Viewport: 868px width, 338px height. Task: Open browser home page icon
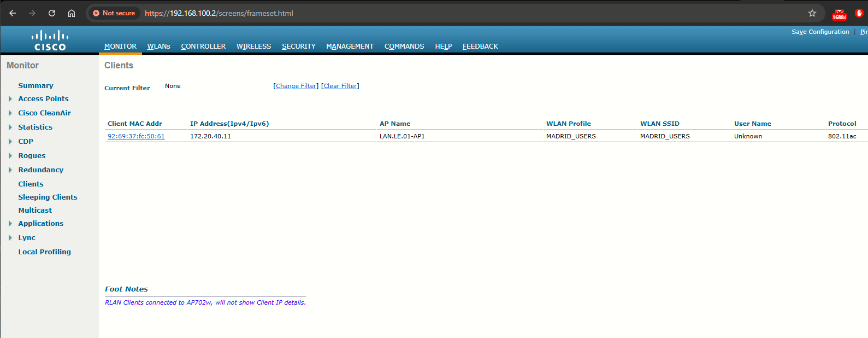(x=72, y=13)
